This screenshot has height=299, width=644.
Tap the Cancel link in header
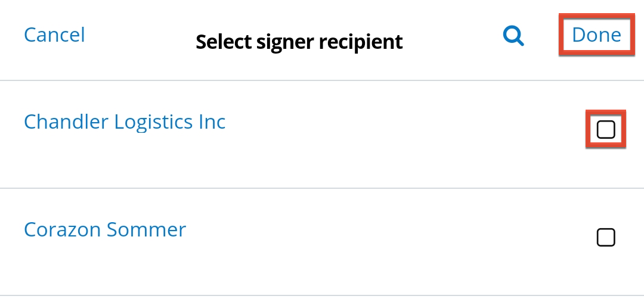pyautogui.click(x=54, y=35)
